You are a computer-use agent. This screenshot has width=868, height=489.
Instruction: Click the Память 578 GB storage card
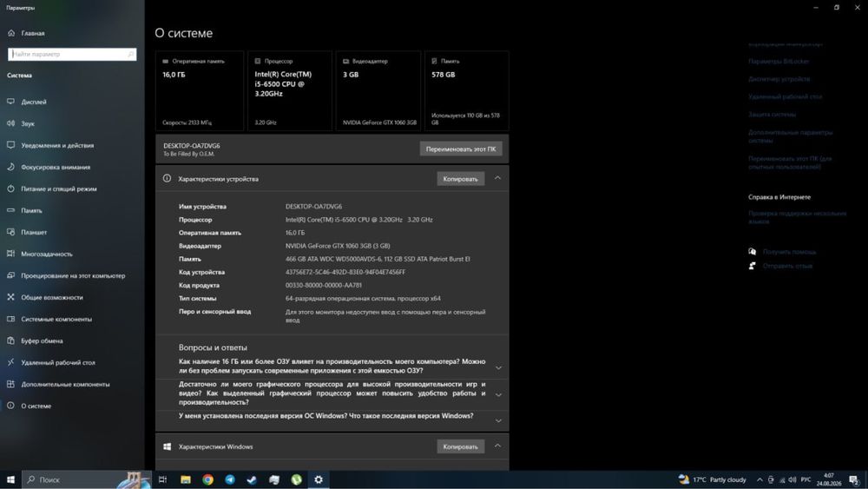pyautogui.click(x=467, y=91)
